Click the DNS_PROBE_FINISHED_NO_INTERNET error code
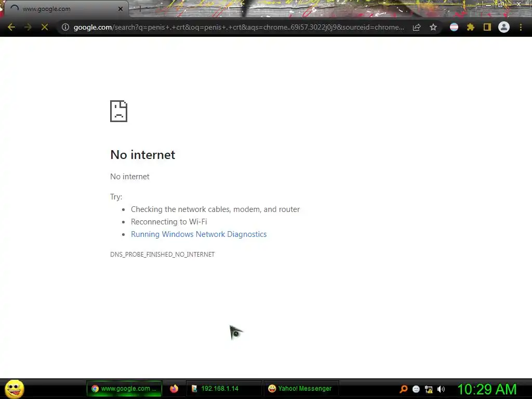The width and height of the screenshot is (532, 399). coord(162,255)
